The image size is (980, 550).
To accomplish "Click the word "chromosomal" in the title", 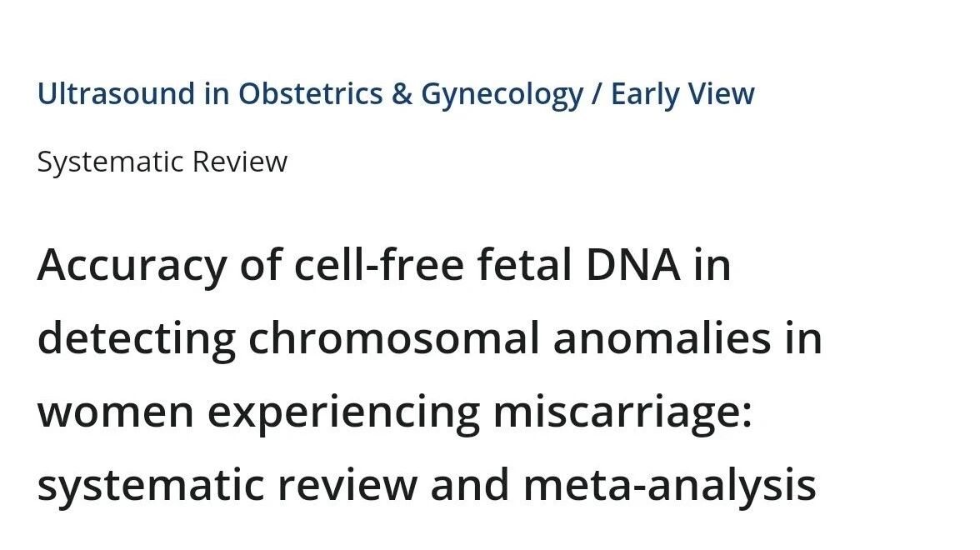I will point(394,338).
